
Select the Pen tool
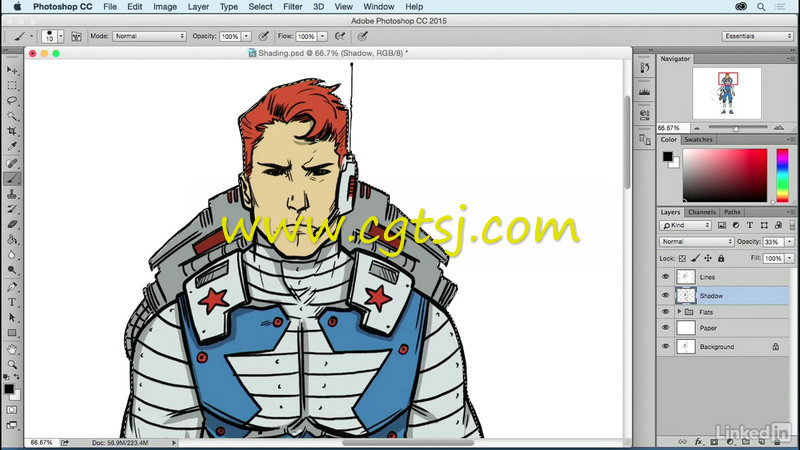tap(12, 287)
